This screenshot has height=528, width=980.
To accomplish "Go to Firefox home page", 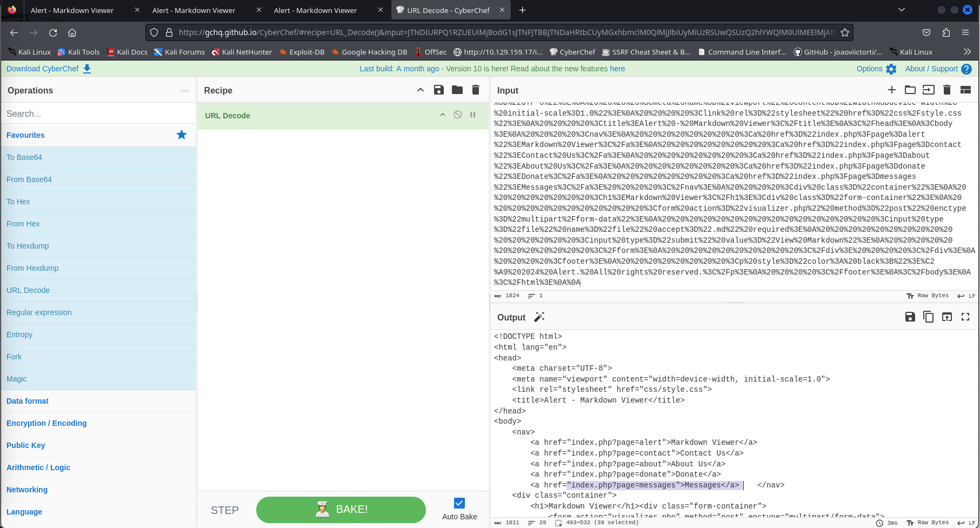I will pyautogui.click(x=72, y=32).
